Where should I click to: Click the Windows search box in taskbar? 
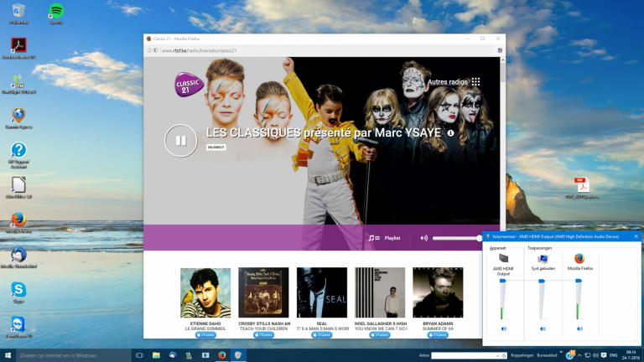pos(67,355)
